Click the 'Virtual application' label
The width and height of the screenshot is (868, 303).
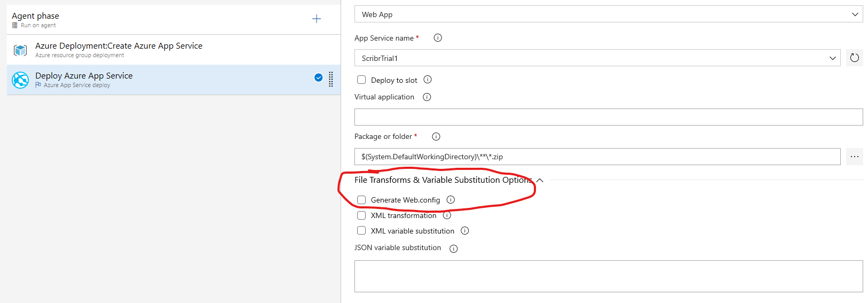(384, 97)
